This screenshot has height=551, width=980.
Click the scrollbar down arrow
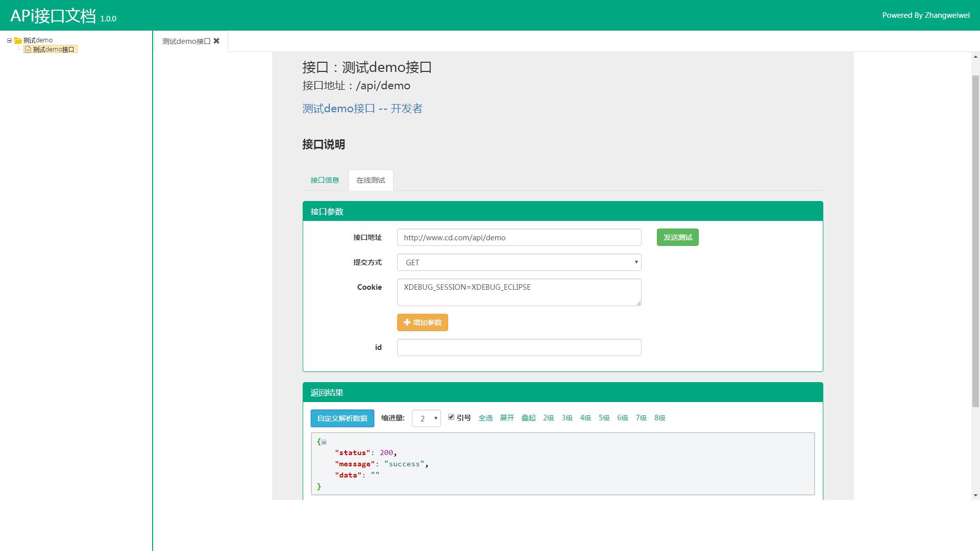coord(975,495)
